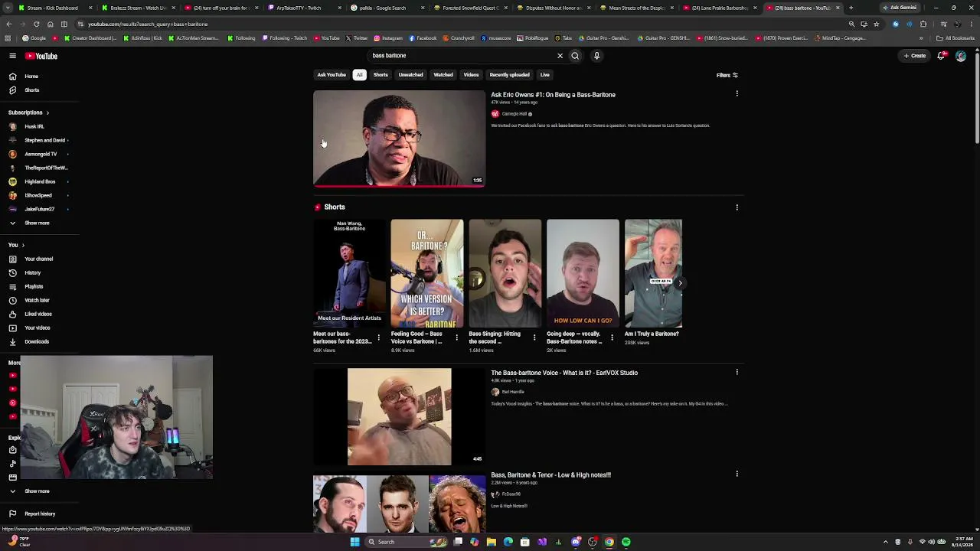The width and height of the screenshot is (980, 551).
Task: Open All Bookmarks folder
Action: click(955, 38)
